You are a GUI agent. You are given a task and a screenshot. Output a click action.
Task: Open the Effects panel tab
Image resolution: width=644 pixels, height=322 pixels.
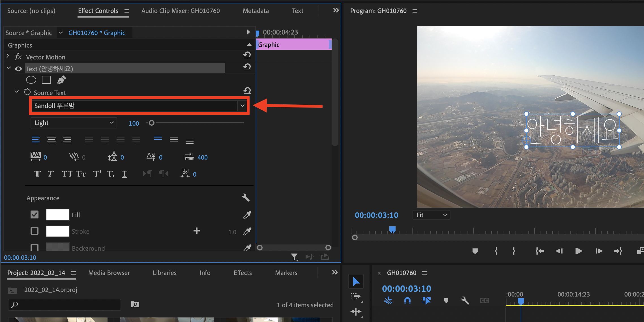click(242, 273)
